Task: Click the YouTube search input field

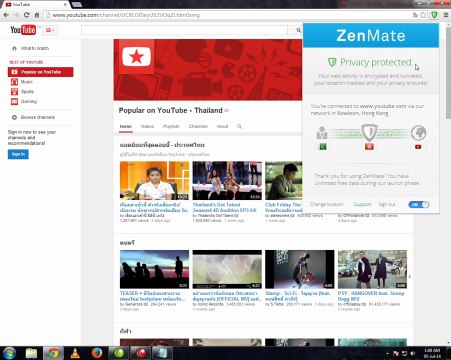Action: click(x=184, y=30)
